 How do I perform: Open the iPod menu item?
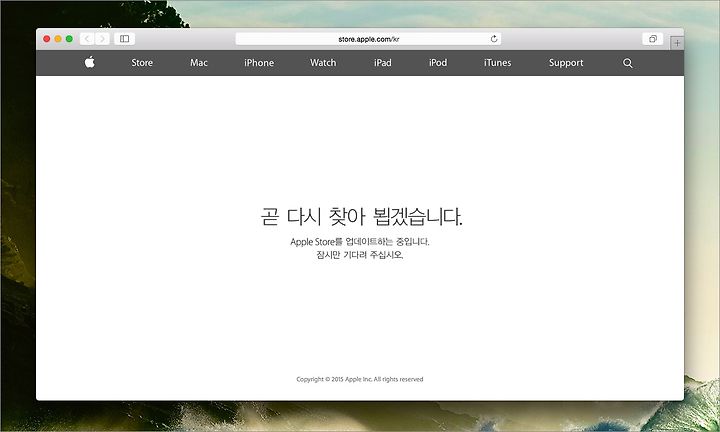[438, 62]
